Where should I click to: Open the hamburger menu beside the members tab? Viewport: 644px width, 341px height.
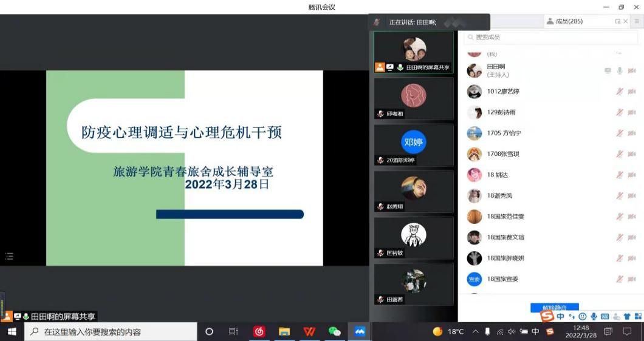636,21
